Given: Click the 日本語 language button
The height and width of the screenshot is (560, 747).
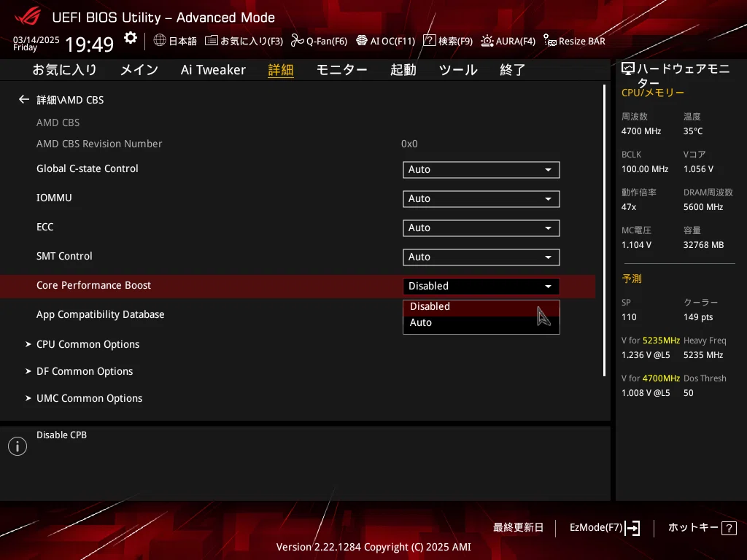Looking at the screenshot, I should click(182, 41).
